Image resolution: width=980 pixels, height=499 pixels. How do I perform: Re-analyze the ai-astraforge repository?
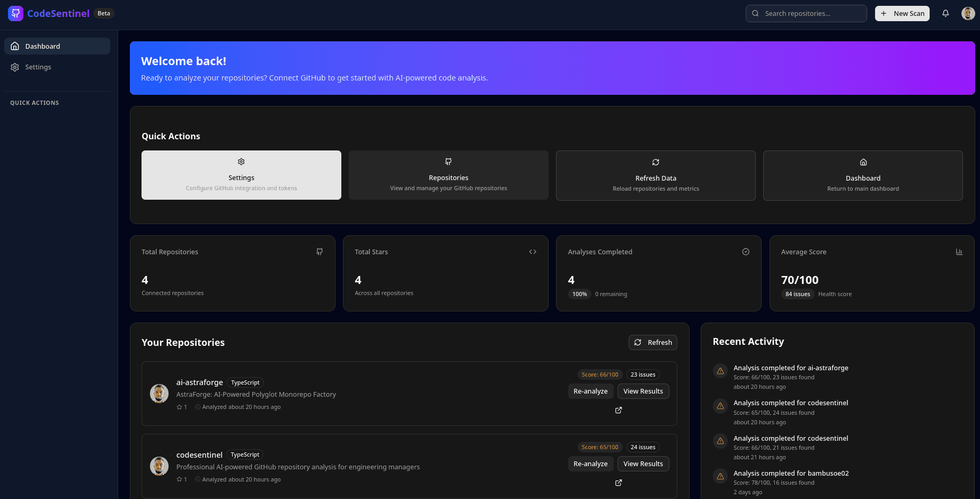[590, 391]
